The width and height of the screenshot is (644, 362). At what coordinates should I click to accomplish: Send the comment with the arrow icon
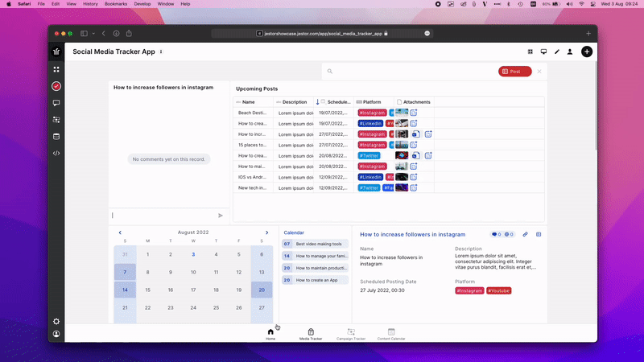tap(221, 216)
